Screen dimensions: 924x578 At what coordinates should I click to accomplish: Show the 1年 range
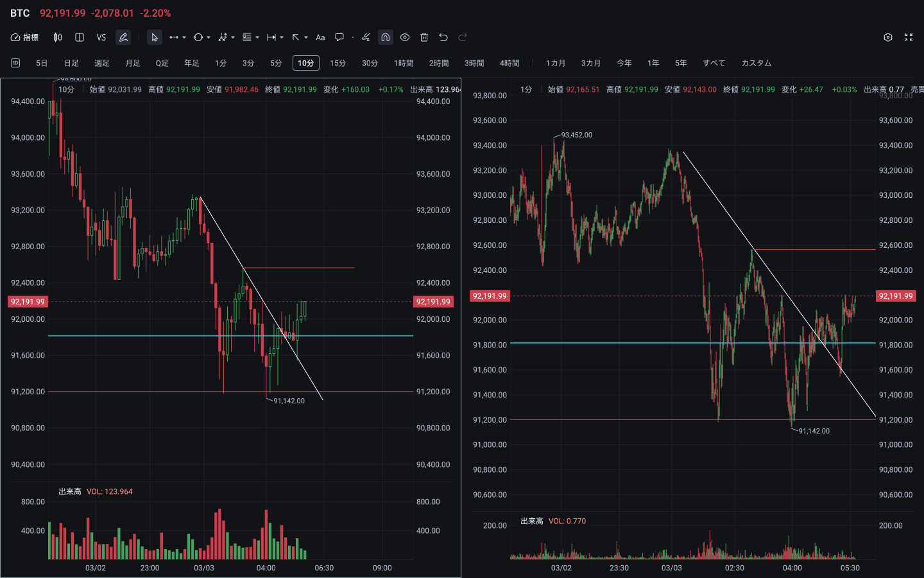653,63
